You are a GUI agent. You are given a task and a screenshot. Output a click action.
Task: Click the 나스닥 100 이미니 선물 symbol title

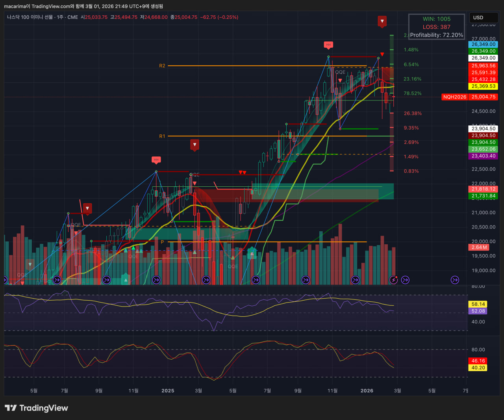(30, 17)
